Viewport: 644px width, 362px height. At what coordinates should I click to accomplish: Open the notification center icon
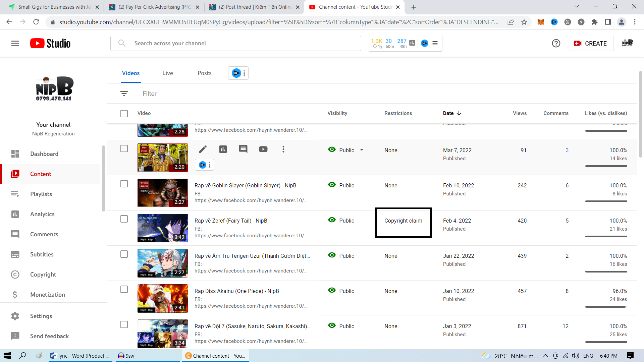click(x=630, y=356)
